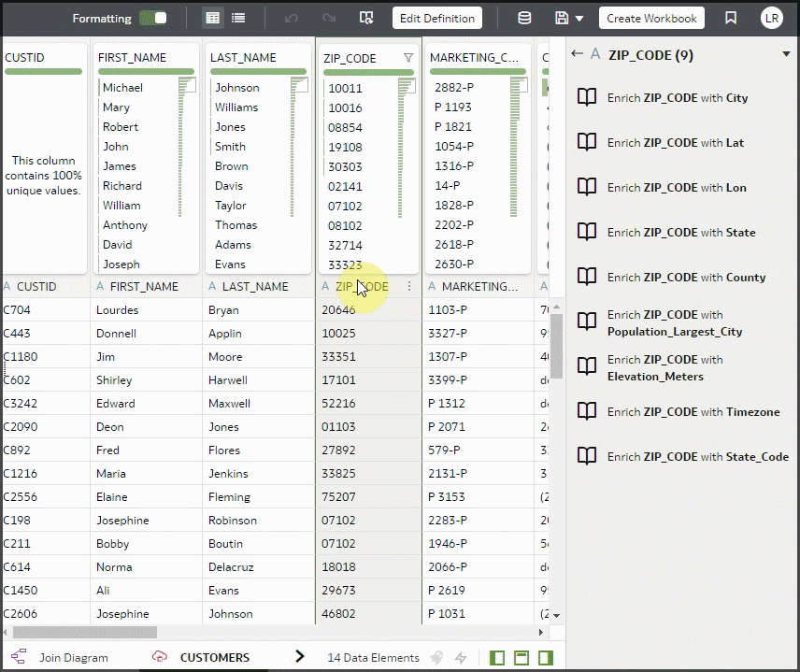Select value Johnson in LAST_NAME tile
The image size is (800, 672).
[x=236, y=88]
